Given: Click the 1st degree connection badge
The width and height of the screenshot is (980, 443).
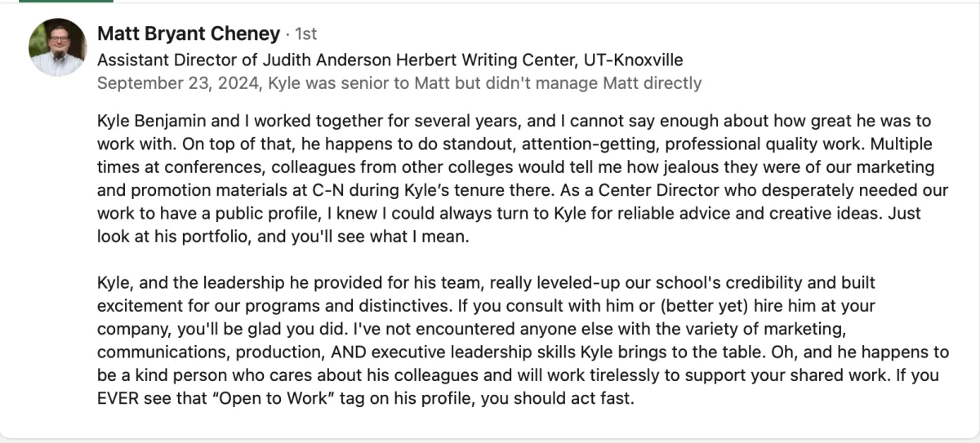Looking at the screenshot, I should click(305, 34).
